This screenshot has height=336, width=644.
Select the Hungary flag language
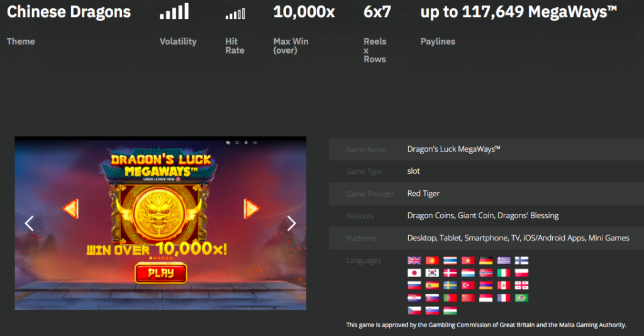450,311
